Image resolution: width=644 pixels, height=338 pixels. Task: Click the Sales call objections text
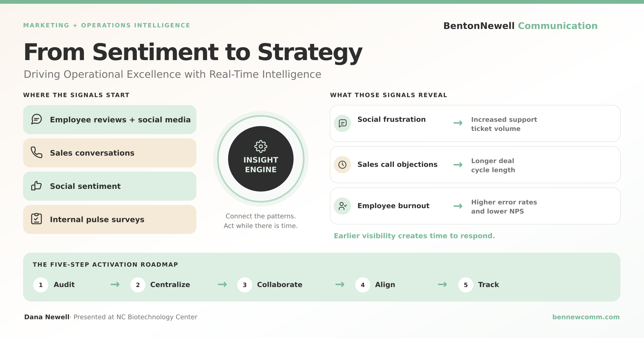[397, 164]
